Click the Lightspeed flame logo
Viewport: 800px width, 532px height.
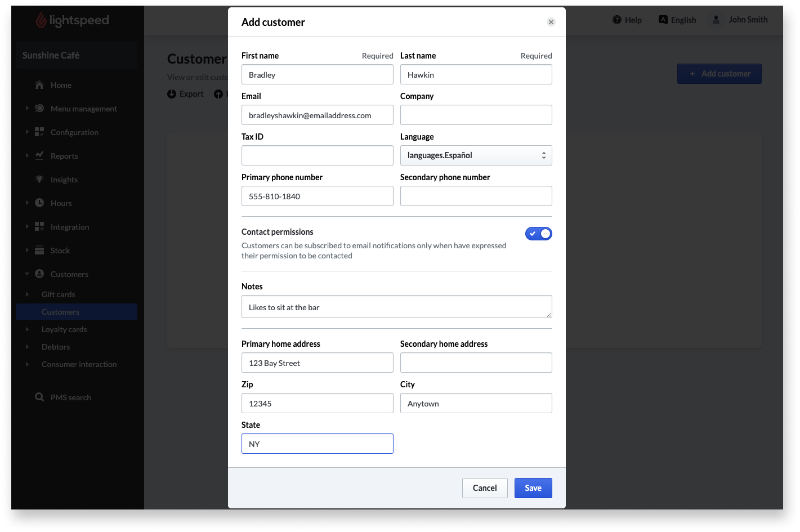(41, 20)
